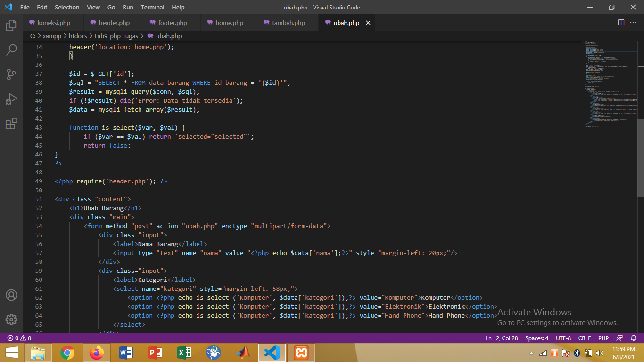This screenshot has width=644, height=362.
Task: Open XAMPP from taskbar
Action: (301, 353)
